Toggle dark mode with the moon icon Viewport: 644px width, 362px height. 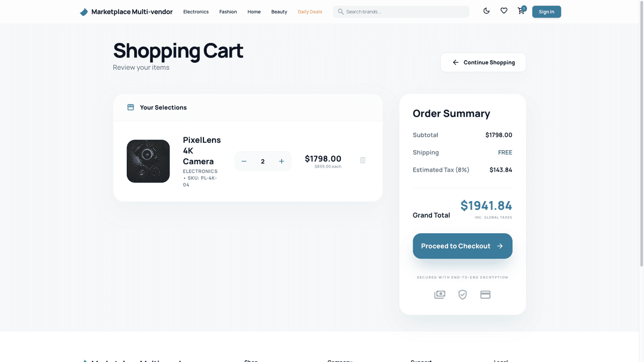click(486, 11)
